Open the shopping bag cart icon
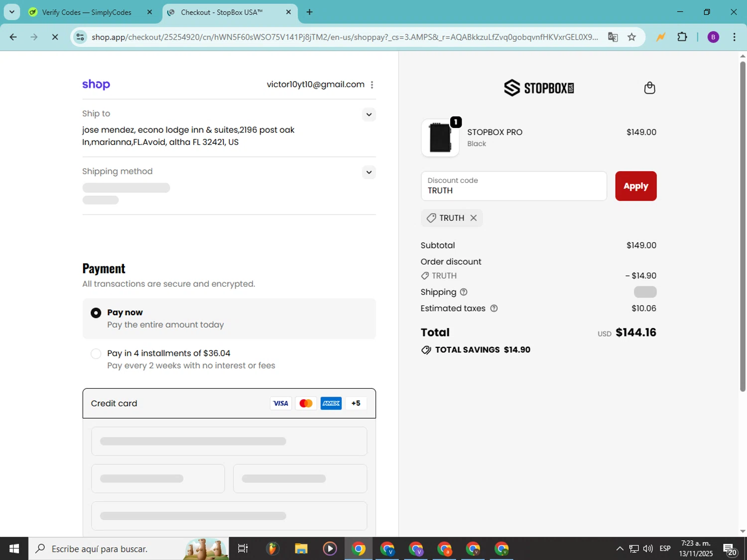The width and height of the screenshot is (747, 560). pos(649,88)
